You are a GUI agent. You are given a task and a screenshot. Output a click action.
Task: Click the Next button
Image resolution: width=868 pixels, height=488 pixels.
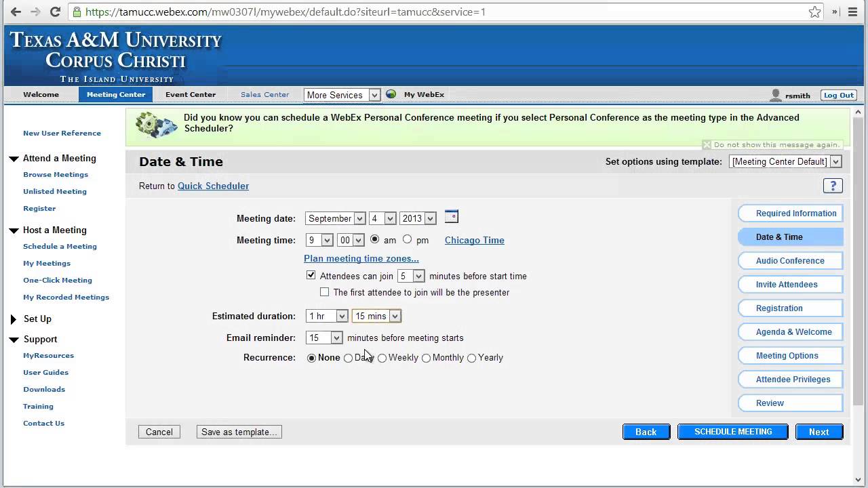(818, 432)
